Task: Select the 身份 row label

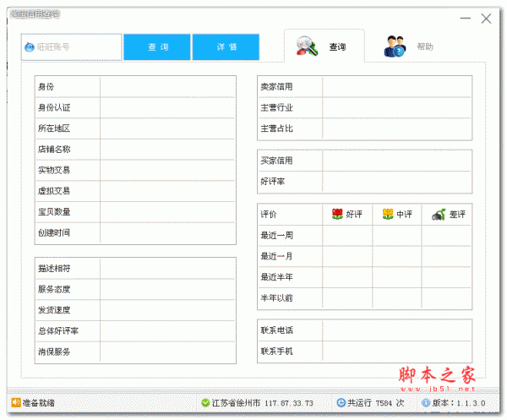Action: (46, 87)
